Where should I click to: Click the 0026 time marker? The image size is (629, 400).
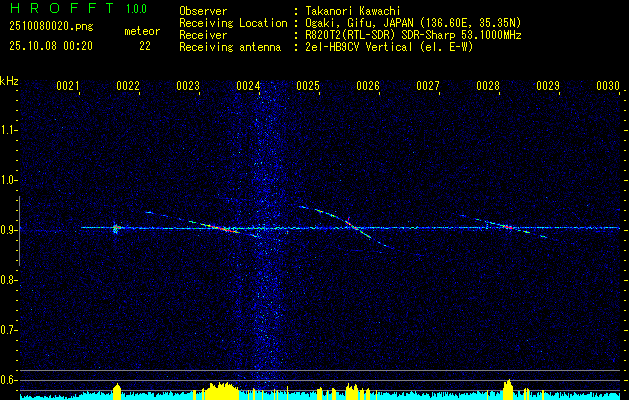pyautogui.click(x=368, y=86)
